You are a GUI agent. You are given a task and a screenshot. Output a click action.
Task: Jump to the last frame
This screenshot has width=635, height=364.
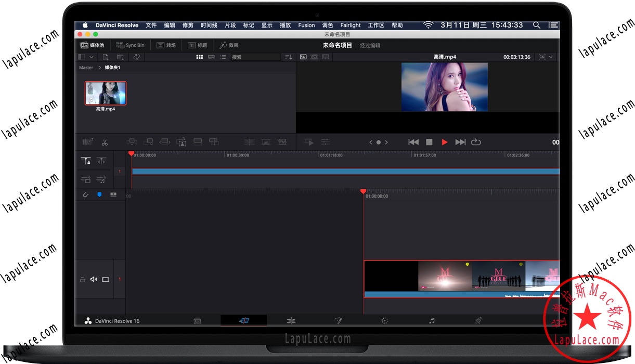[x=460, y=142]
